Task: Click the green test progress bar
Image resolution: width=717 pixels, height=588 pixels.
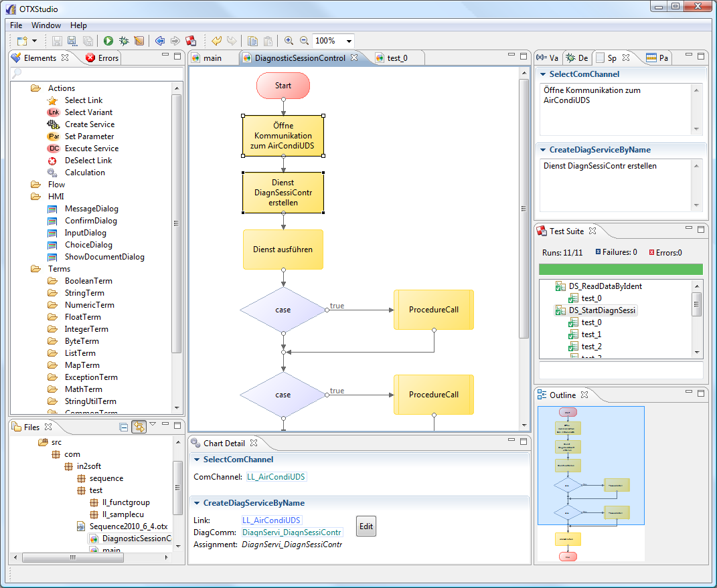Action: (x=621, y=269)
